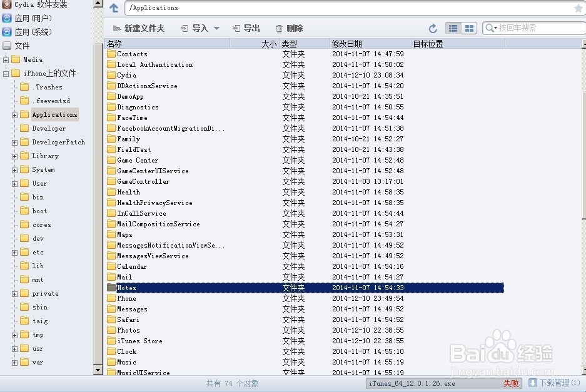Open Cydia 软件安装 in the sidebar

point(35,4)
